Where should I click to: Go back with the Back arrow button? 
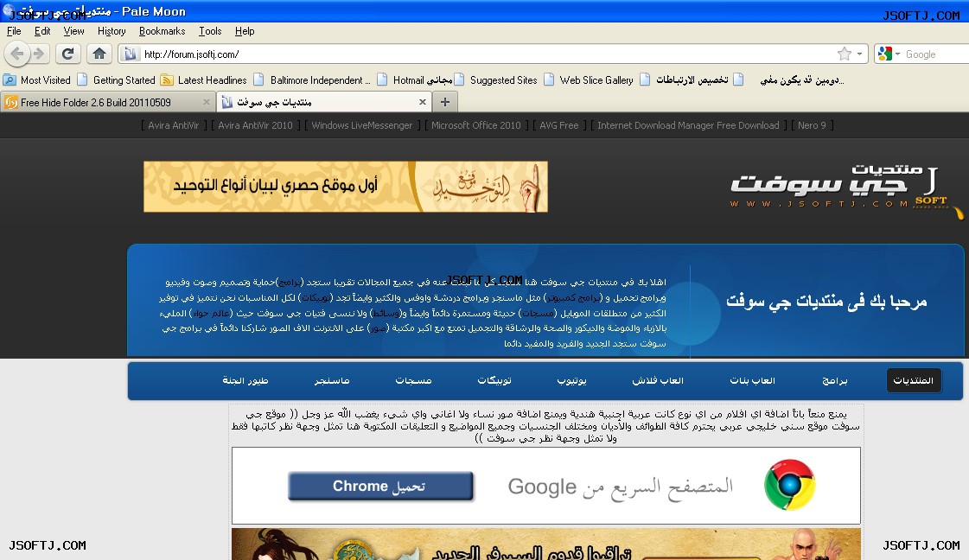17,54
